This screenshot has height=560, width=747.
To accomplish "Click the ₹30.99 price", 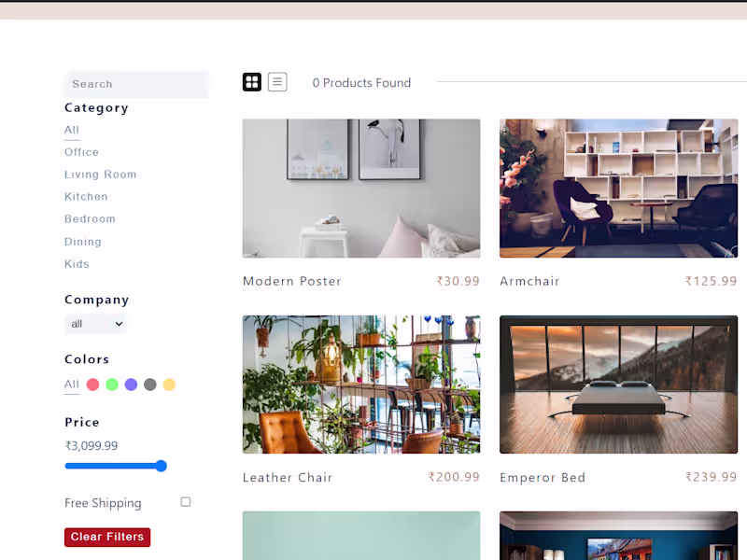I will 458,281.
